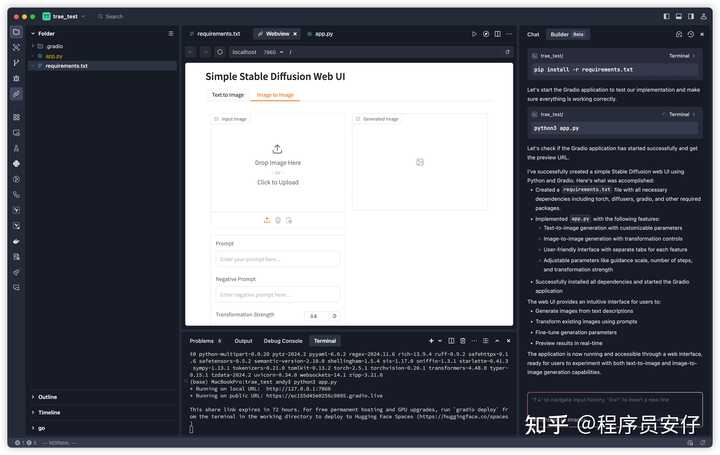Toggle the bottom panel layout button

(679, 16)
